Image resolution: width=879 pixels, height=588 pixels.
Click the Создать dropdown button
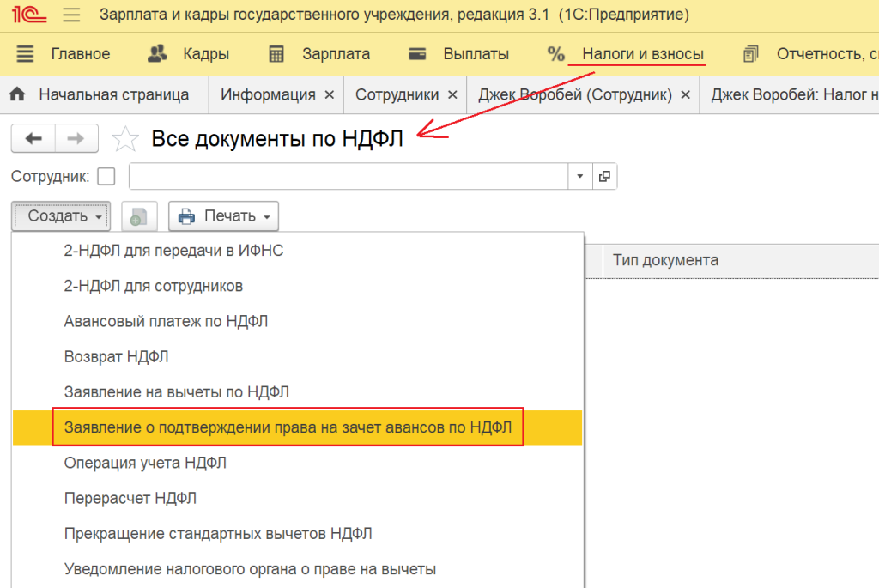(61, 216)
